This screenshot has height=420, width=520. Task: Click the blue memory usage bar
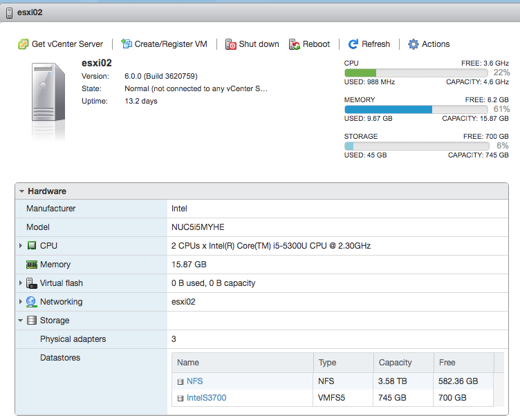pyautogui.click(x=388, y=109)
